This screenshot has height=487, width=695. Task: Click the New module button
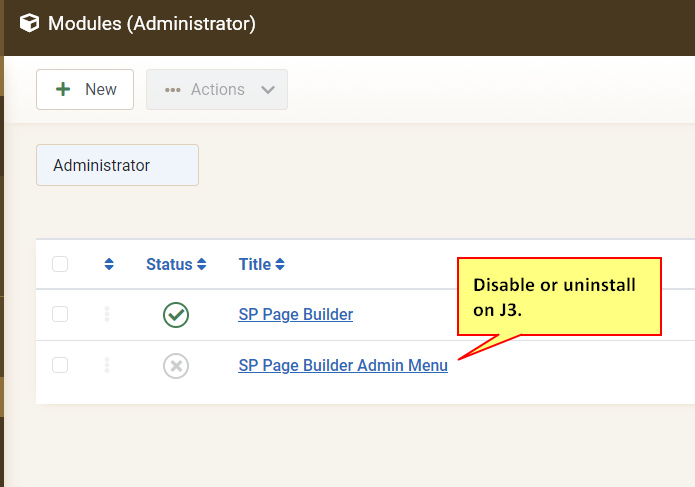pyautogui.click(x=85, y=89)
